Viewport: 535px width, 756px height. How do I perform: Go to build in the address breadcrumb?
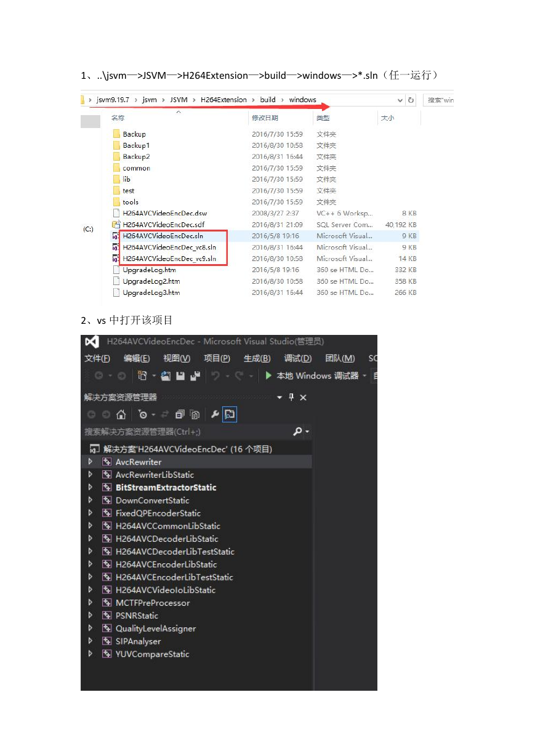[x=268, y=100]
